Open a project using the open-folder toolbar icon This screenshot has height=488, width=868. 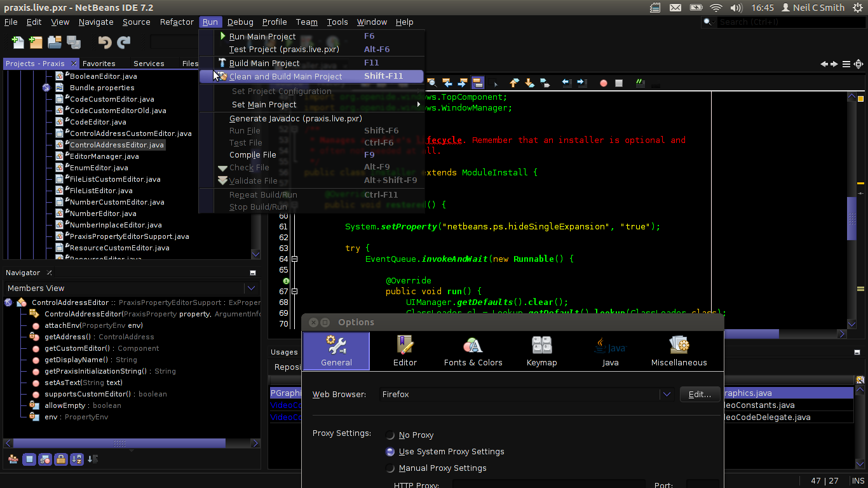pyautogui.click(x=54, y=43)
